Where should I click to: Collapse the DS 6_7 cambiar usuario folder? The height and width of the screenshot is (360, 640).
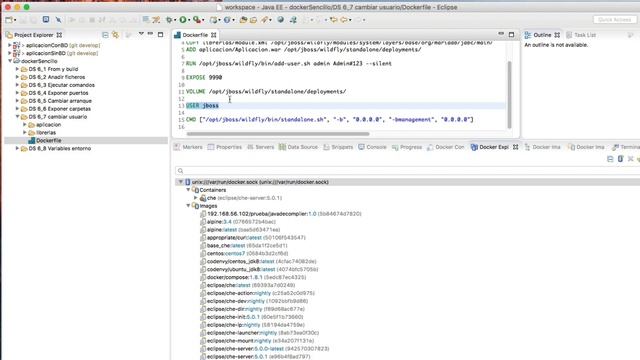[x=18, y=117]
